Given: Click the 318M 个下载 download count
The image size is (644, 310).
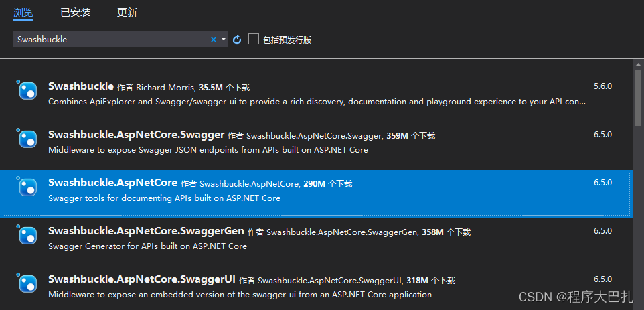Looking at the screenshot, I should coord(431,281).
